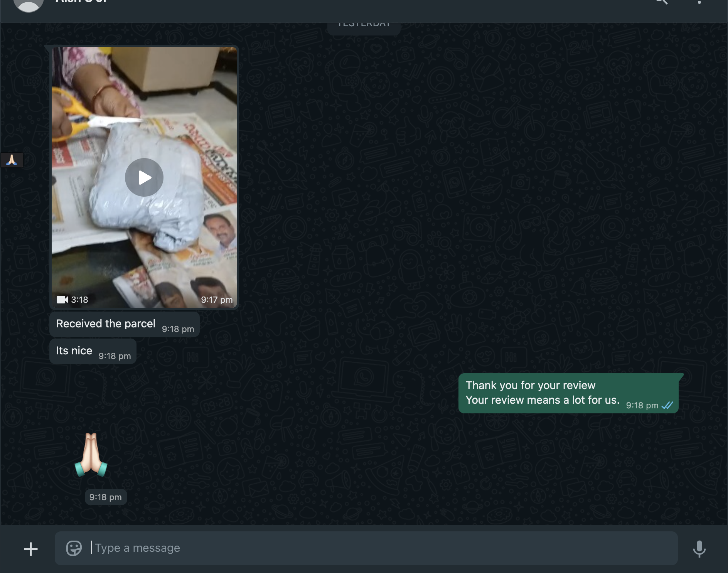Click the blue double-check read receipt

click(x=667, y=405)
